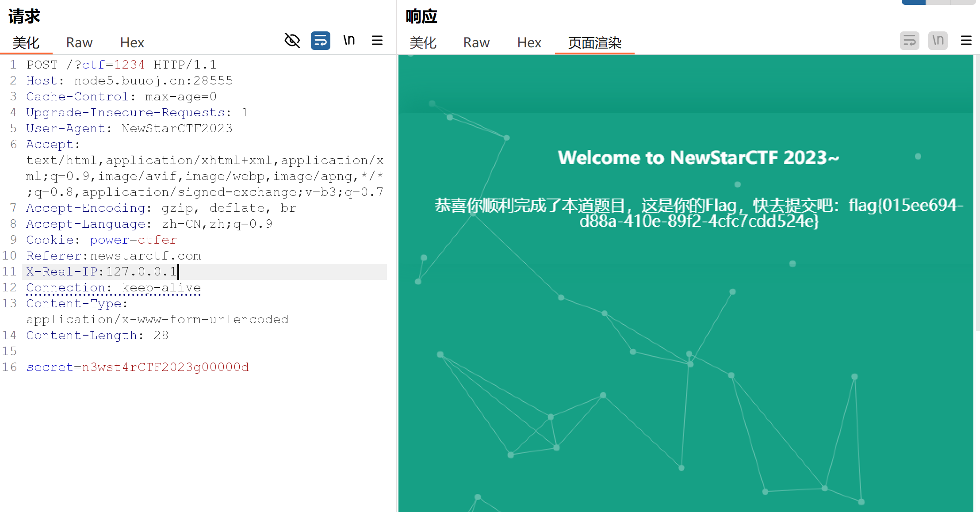Click word wrap icon in response panel
This screenshot has height=512, width=980.
(909, 41)
